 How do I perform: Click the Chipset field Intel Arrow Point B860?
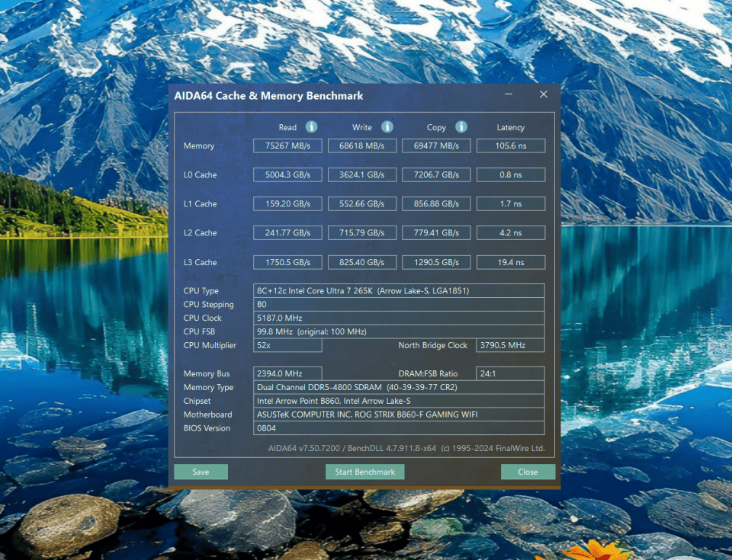point(399,401)
